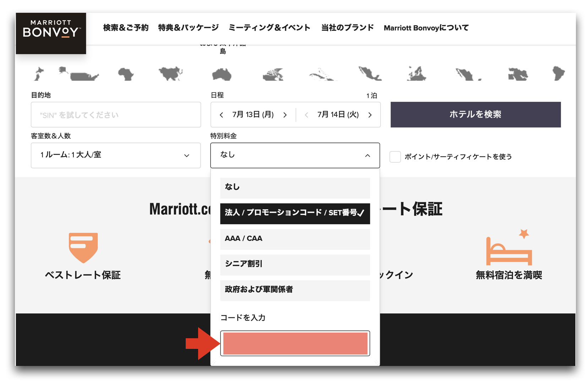Tick ポイント/サーティフィケートを使う checkbox
The image size is (588, 383).
click(395, 157)
